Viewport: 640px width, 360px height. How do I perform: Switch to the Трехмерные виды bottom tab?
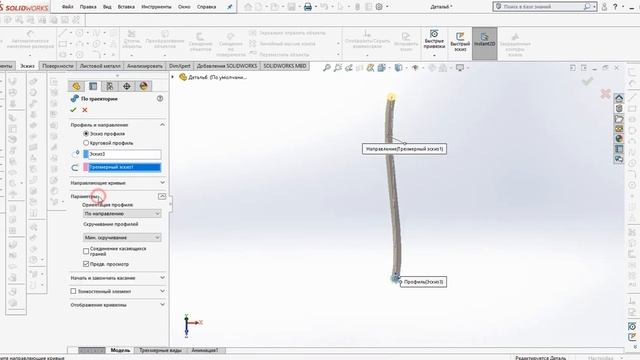pos(160,350)
